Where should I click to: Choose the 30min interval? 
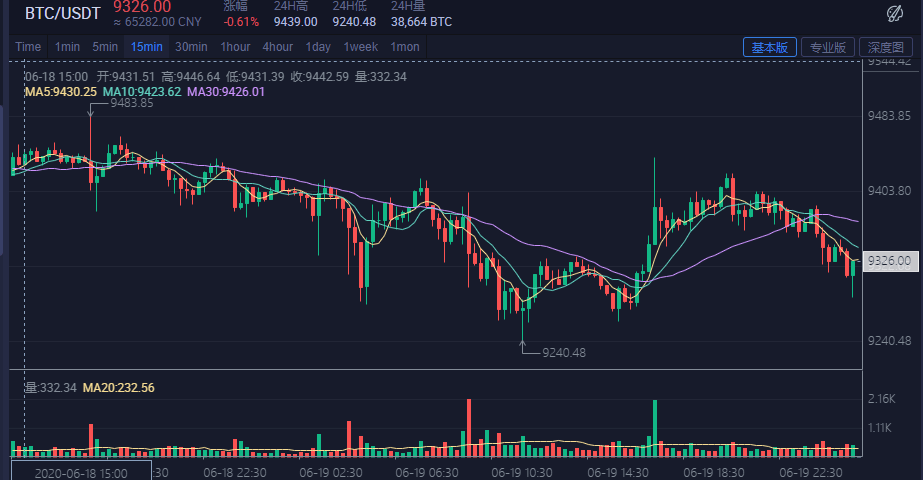click(x=191, y=47)
